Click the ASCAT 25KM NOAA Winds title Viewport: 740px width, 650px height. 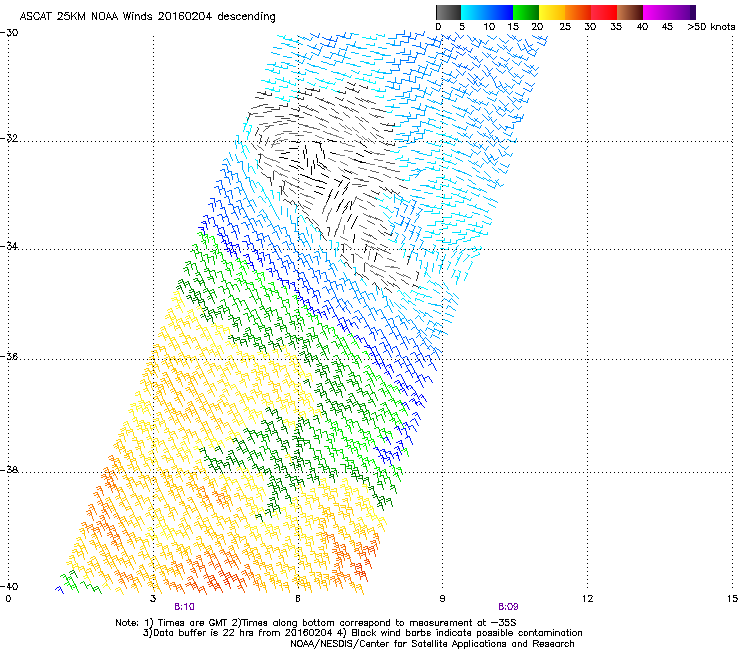coord(147,17)
